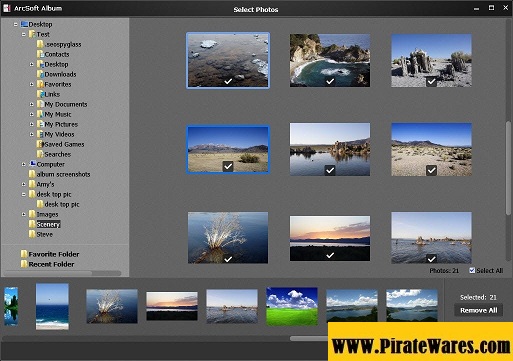Expand the My Documents node
The width and height of the screenshot is (513, 361).
tap(32, 104)
